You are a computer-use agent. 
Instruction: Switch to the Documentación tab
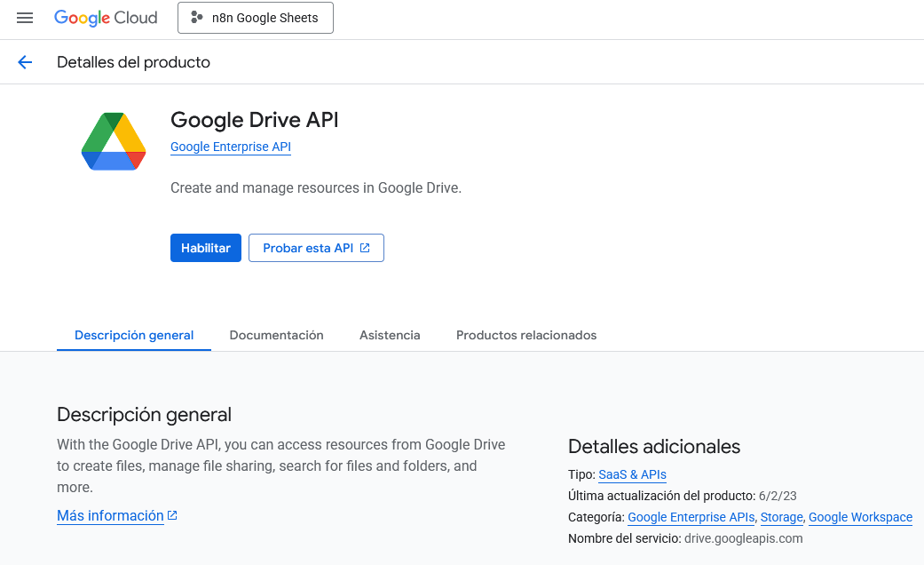pos(276,335)
